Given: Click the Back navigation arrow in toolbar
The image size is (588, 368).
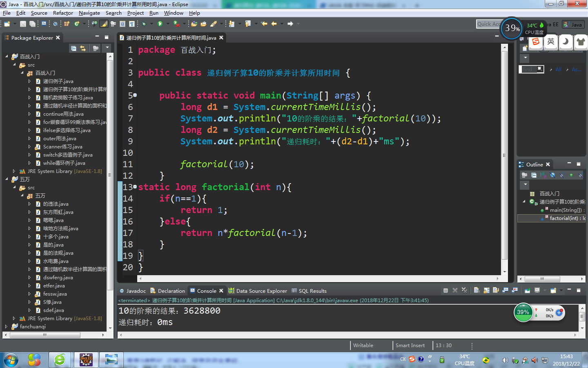Looking at the screenshot, I should click(274, 24).
